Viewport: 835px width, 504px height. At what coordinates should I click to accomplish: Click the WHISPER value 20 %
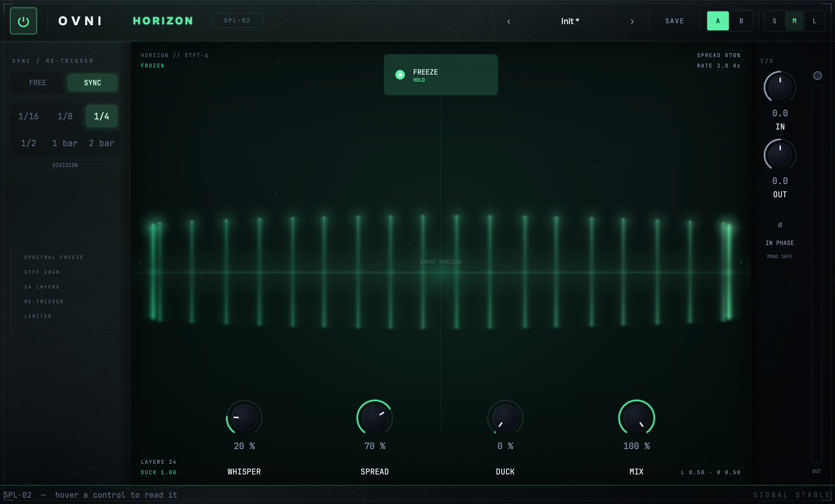click(x=244, y=446)
